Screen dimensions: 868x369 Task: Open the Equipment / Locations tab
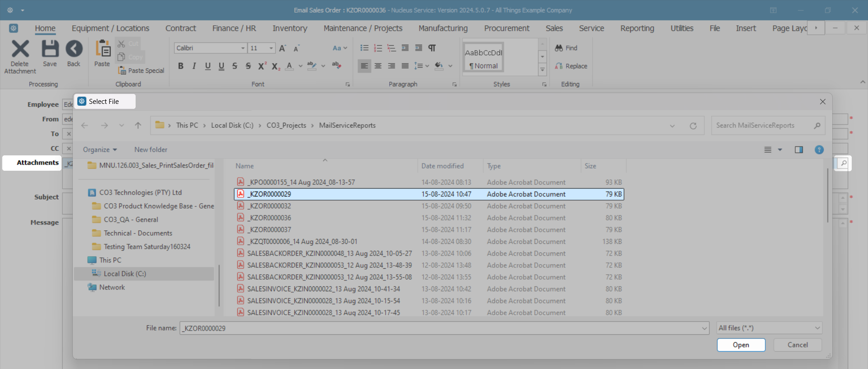110,28
